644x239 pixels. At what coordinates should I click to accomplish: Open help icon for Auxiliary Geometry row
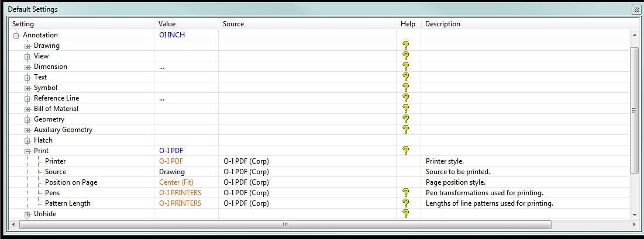tap(406, 129)
